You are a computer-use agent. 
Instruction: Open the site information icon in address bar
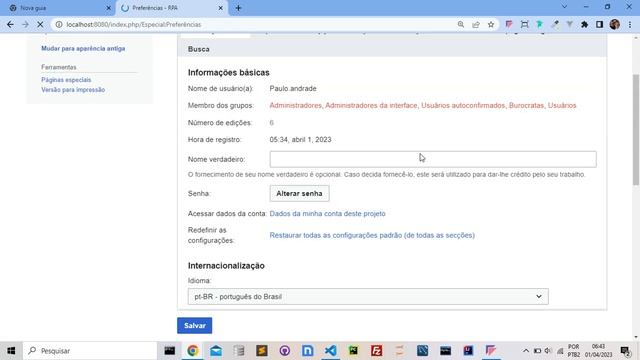pos(59,24)
